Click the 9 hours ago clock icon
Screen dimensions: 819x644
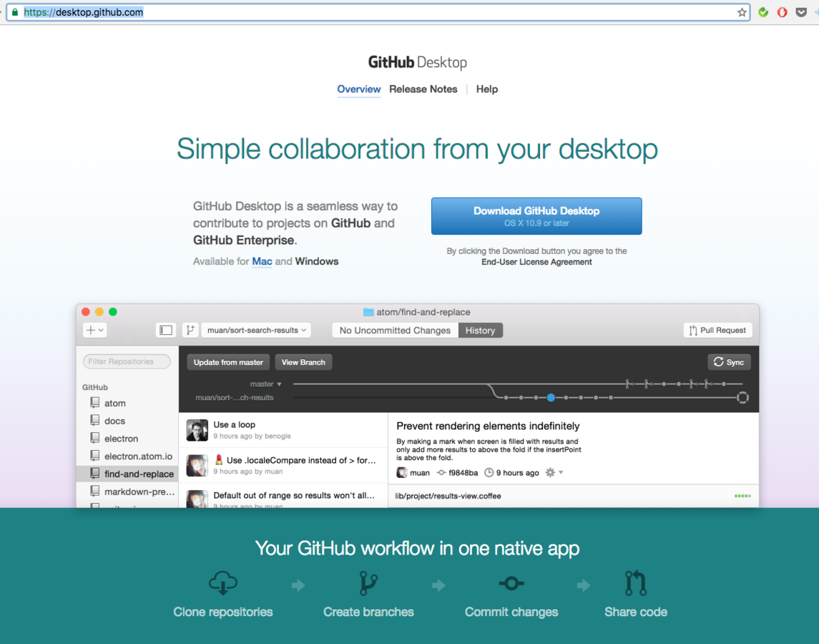pyautogui.click(x=489, y=472)
